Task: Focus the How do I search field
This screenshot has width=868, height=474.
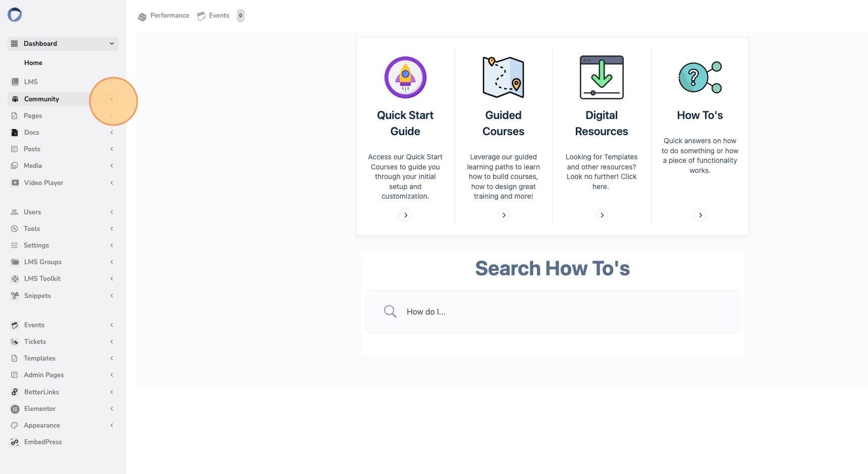Action: pos(553,312)
